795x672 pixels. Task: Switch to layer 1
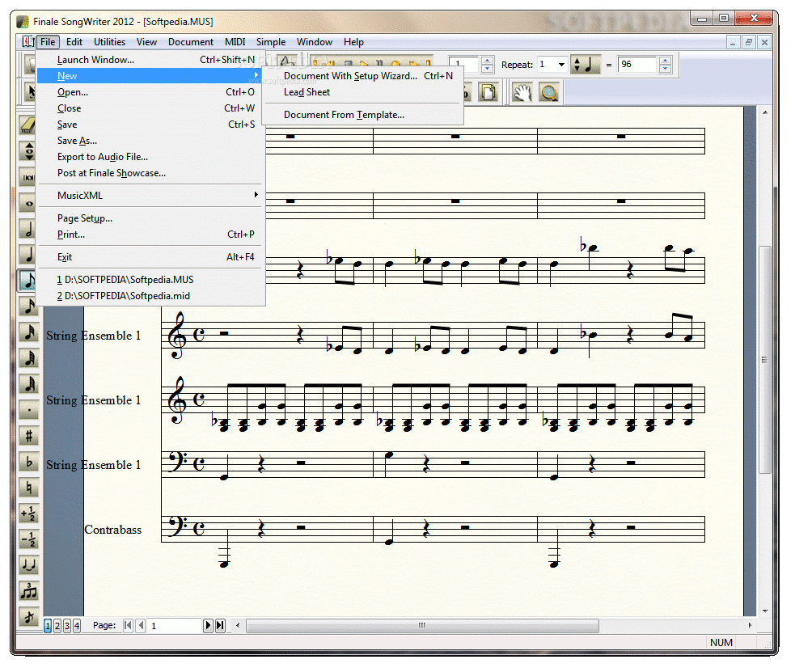(x=48, y=626)
